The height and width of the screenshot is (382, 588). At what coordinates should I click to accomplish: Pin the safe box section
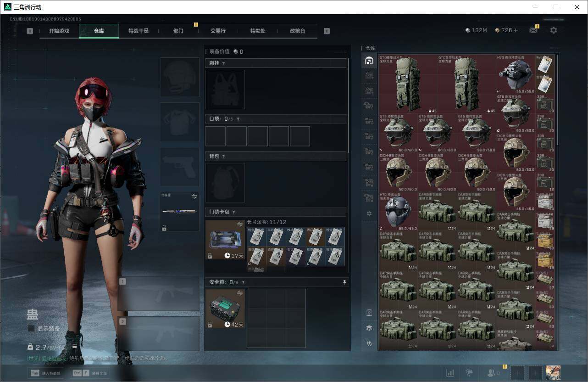[344, 282]
